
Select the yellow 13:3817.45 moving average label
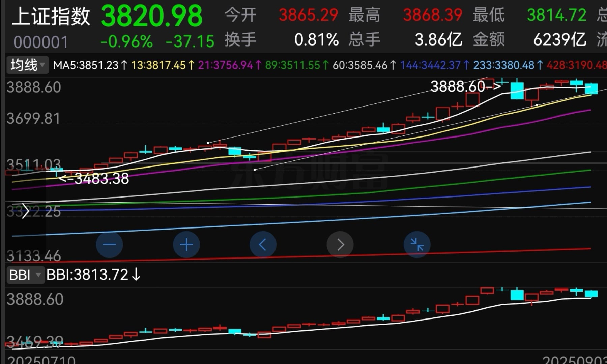(162, 65)
